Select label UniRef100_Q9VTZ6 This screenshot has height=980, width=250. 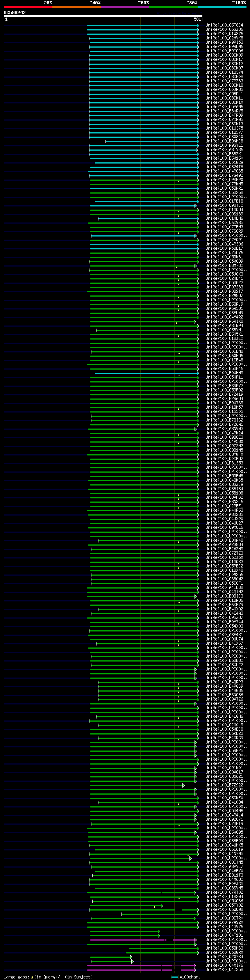click(224, 699)
